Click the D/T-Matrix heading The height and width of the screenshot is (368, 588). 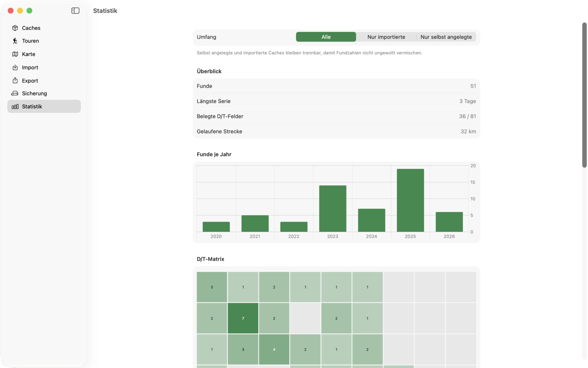coord(210,259)
